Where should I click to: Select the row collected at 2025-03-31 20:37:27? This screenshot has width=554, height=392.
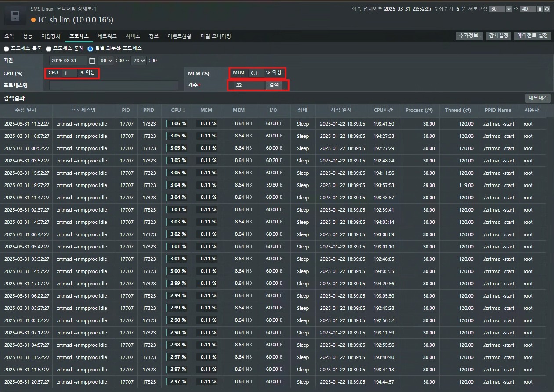click(x=273, y=382)
